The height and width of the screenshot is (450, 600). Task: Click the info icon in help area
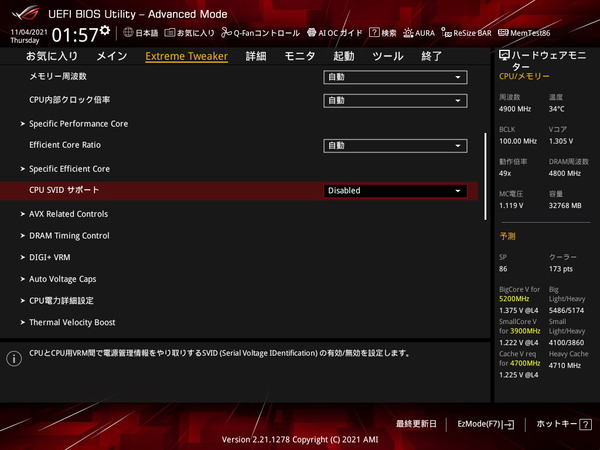point(14,359)
